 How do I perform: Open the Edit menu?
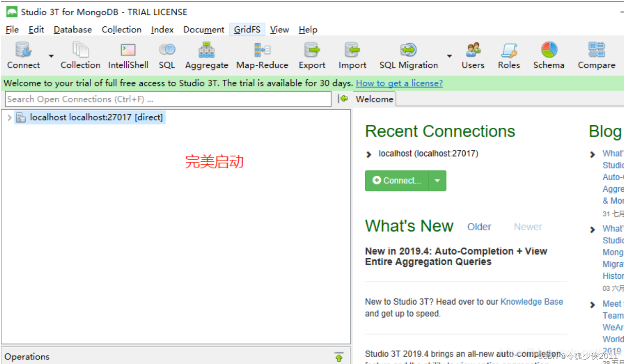pyautogui.click(x=36, y=30)
